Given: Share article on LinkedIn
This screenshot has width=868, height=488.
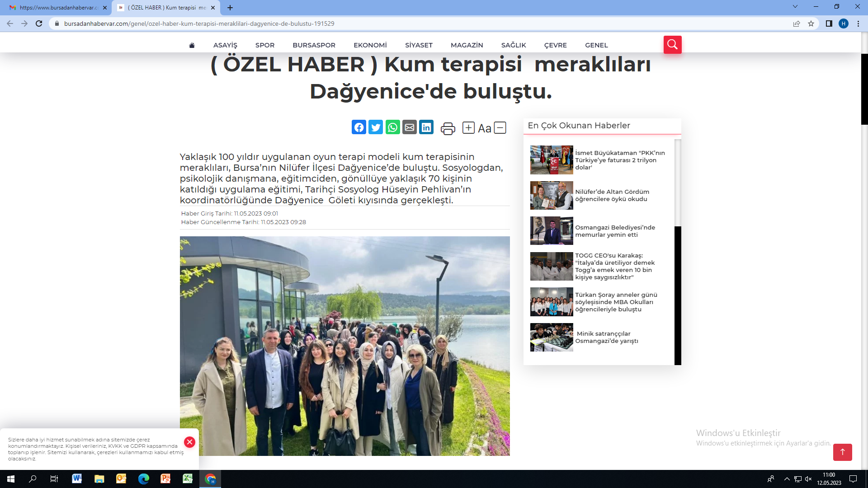Looking at the screenshot, I should 426,127.
